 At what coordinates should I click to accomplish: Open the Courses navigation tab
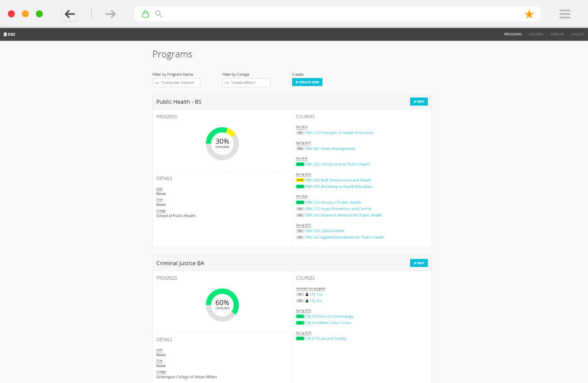[x=536, y=34]
